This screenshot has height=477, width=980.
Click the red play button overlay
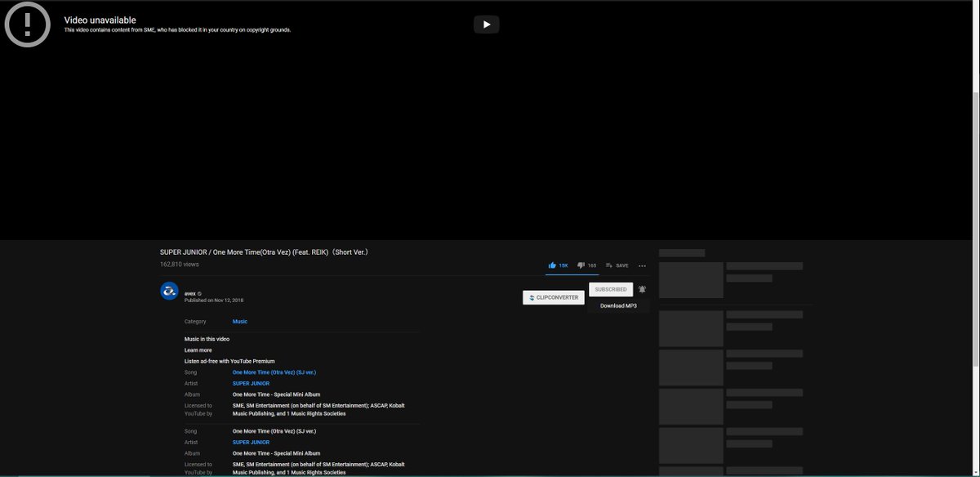(x=486, y=25)
